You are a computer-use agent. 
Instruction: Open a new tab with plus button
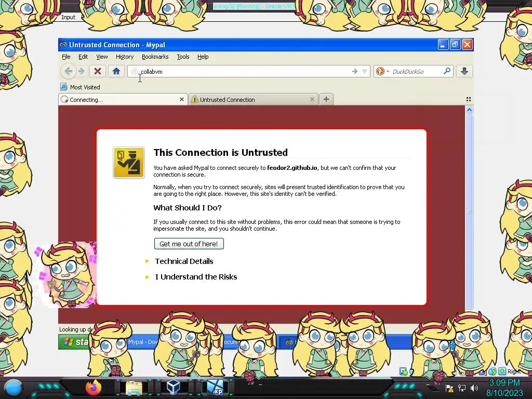point(326,99)
